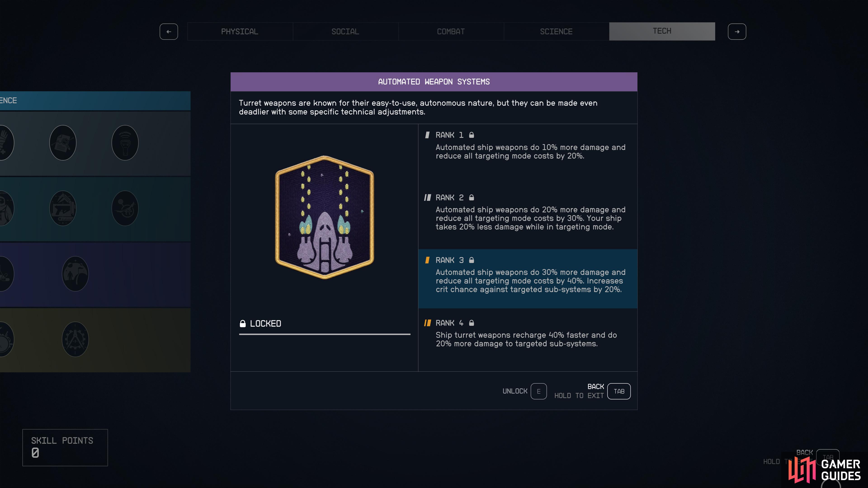The width and height of the screenshot is (868, 488).
Task: Select the highlighted Rank 3 row
Action: pyautogui.click(x=528, y=279)
